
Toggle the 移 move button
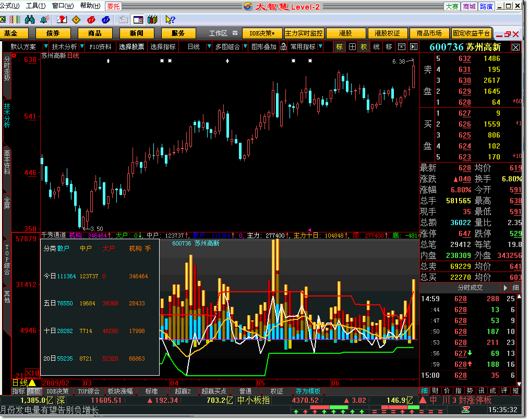tap(389, 47)
